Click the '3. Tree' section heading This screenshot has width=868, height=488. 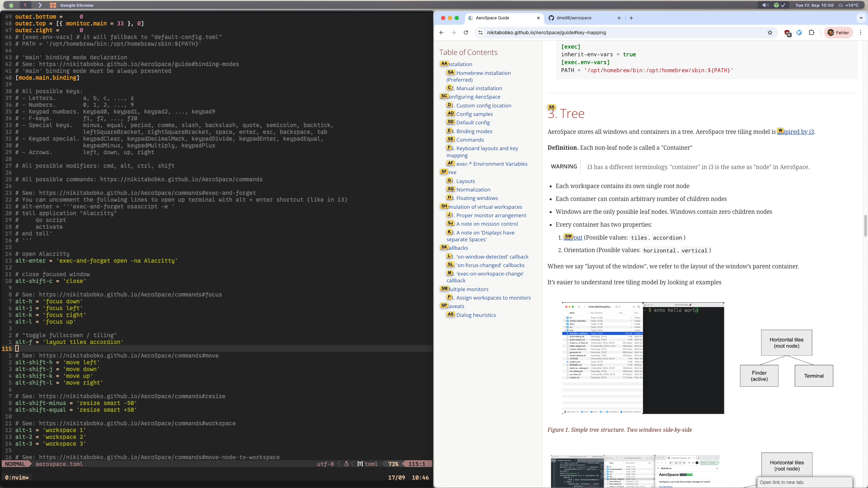(566, 114)
